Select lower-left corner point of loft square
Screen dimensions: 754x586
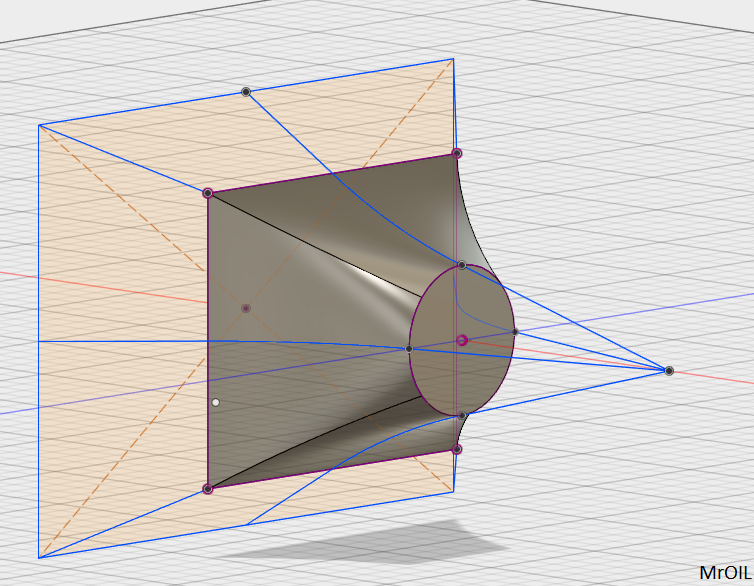[x=208, y=489]
